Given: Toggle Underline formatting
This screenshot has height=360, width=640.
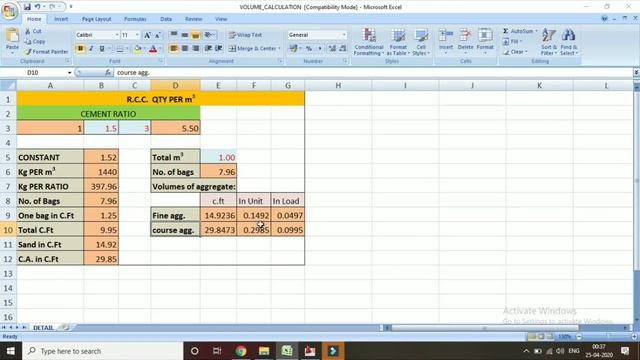Looking at the screenshot, I should 102,49.
